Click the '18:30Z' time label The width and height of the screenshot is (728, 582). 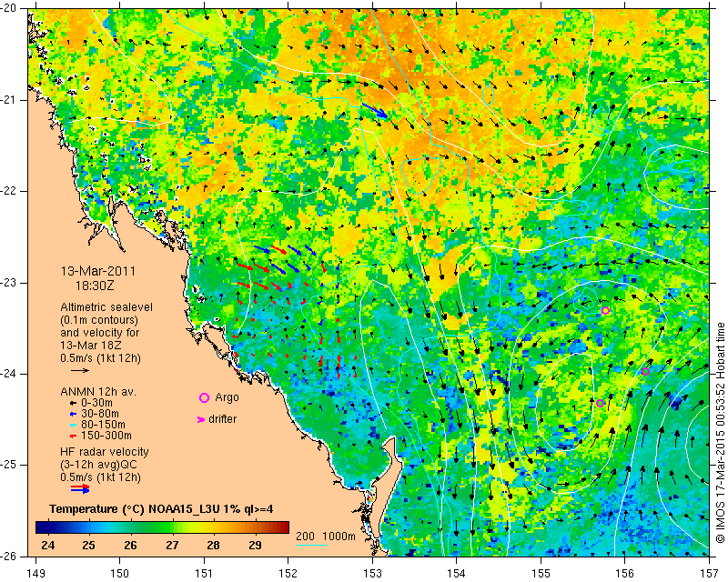[95, 285]
